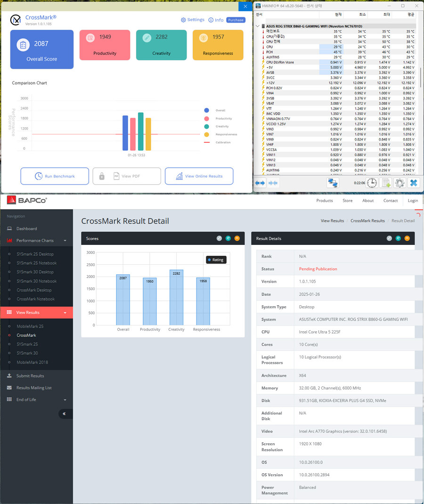Click the HWiNFO reset clock icon
424x504 pixels.
(x=372, y=183)
